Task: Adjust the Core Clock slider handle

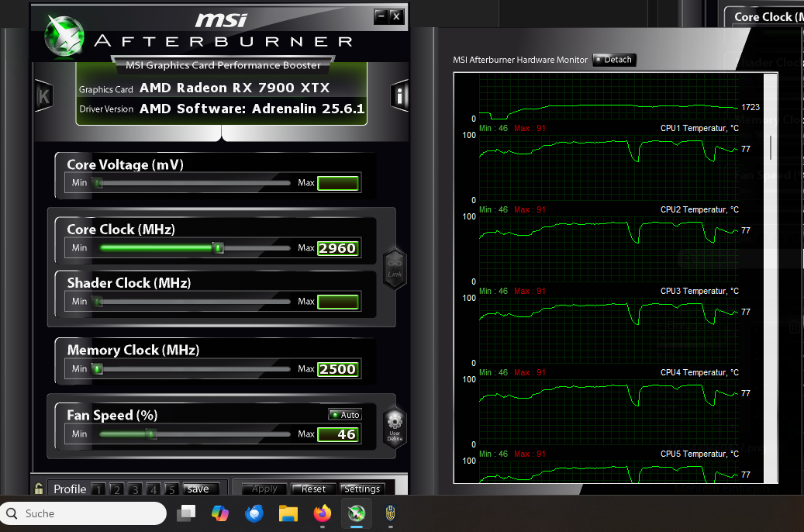Action: [219, 248]
